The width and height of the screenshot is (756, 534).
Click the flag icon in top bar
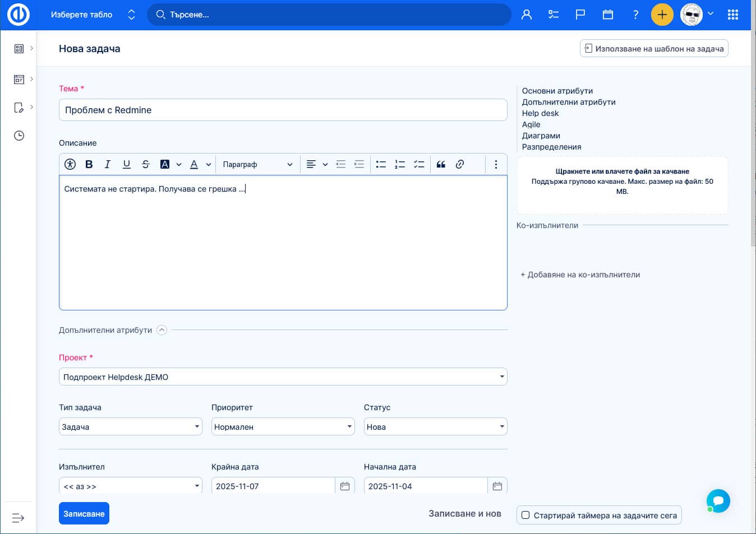[580, 15]
